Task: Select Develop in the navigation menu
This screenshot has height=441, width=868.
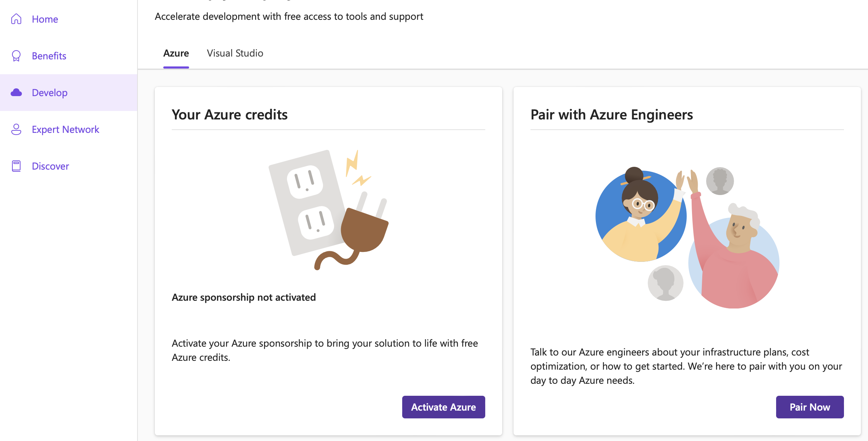Action: point(49,93)
